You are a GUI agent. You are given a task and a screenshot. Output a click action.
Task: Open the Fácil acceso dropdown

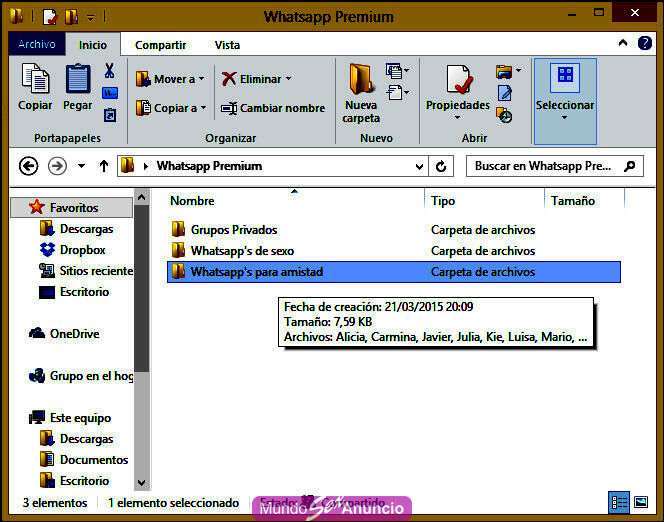pyautogui.click(x=398, y=92)
